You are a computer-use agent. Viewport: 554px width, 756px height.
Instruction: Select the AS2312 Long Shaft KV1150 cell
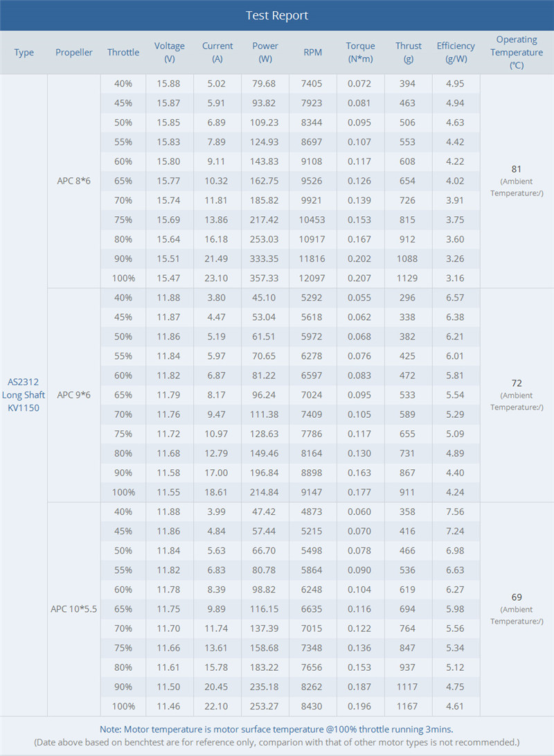pyautogui.click(x=24, y=395)
